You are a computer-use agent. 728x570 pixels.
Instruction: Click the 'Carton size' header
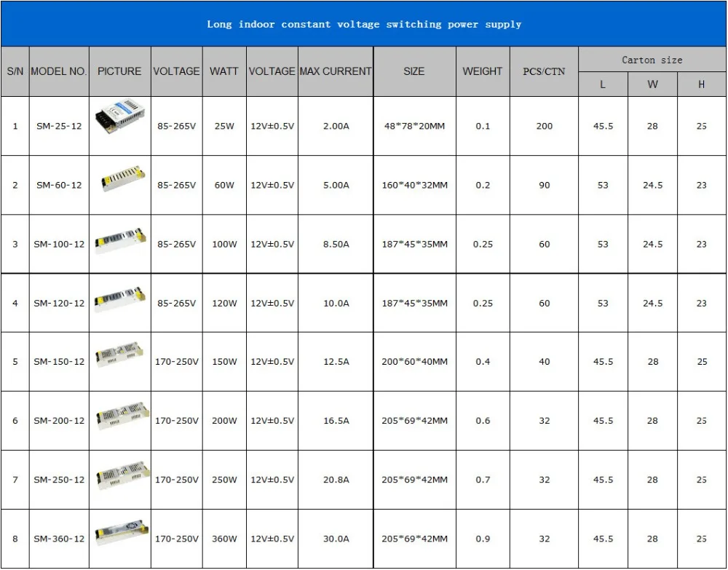pyautogui.click(x=652, y=60)
